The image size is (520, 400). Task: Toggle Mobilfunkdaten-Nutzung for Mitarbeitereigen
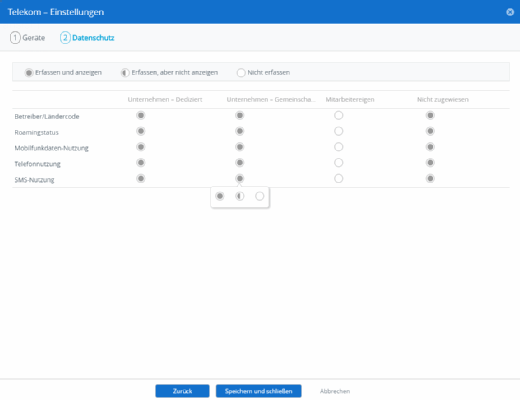pos(339,147)
